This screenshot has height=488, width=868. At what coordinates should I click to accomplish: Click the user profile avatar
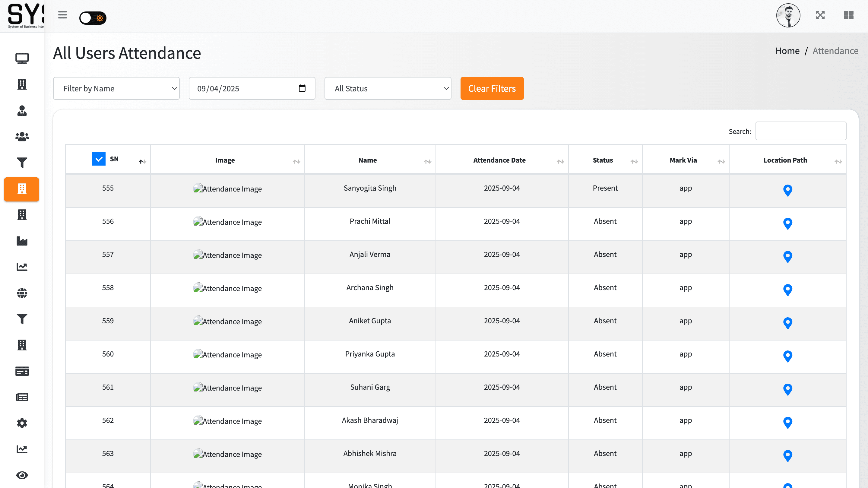tap(788, 15)
